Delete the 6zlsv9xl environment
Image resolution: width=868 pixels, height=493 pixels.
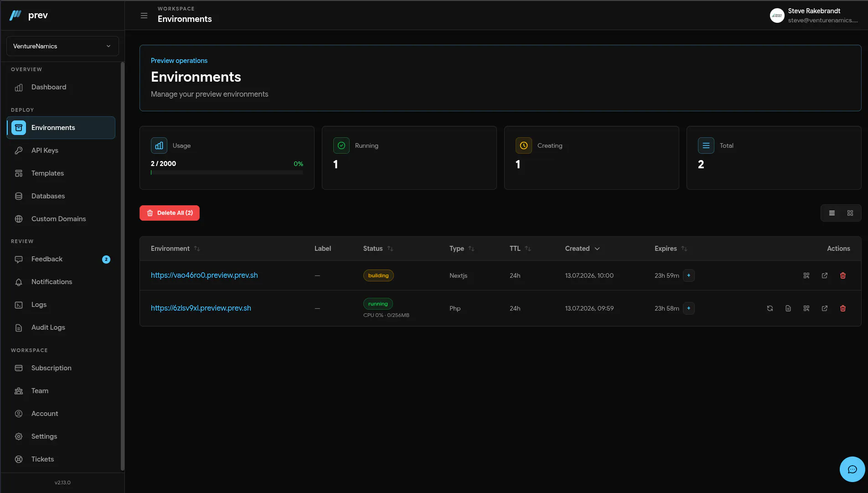pos(843,308)
